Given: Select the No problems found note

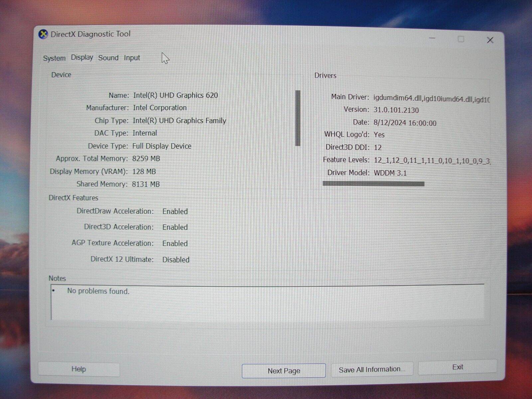Looking at the screenshot, I should pyautogui.click(x=98, y=291).
